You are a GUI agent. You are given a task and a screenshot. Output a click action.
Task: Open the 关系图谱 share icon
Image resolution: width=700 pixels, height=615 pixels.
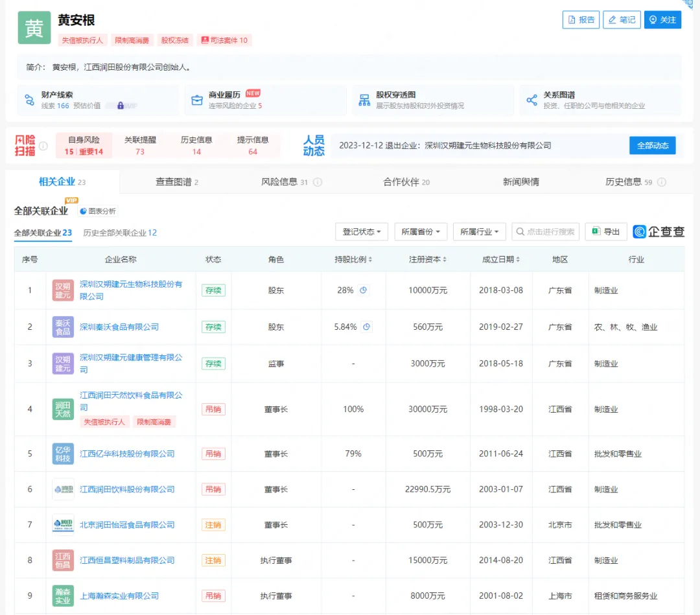pyautogui.click(x=531, y=100)
